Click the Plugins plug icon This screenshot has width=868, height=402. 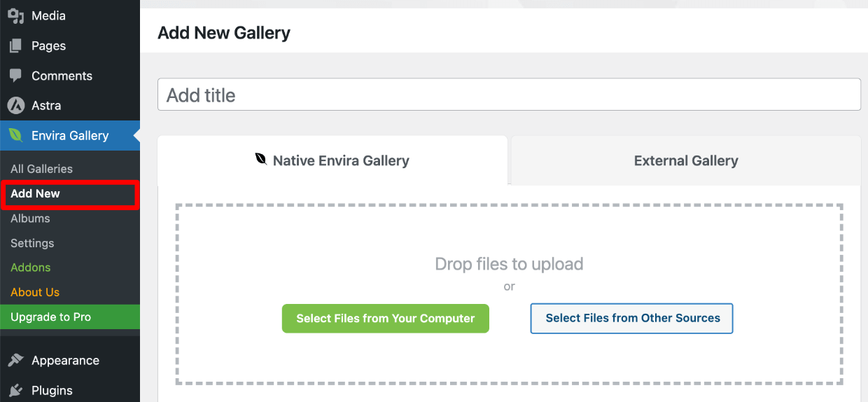(15, 390)
